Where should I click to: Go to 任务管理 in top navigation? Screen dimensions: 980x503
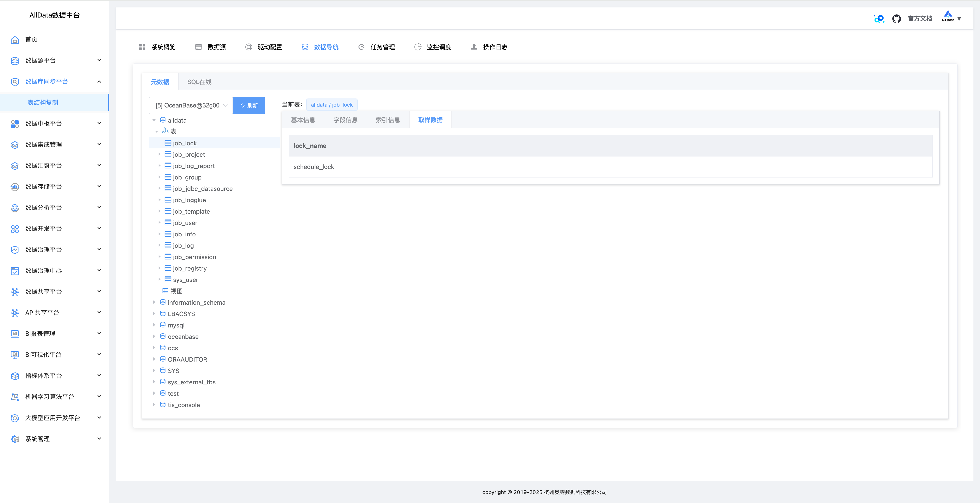click(x=377, y=47)
